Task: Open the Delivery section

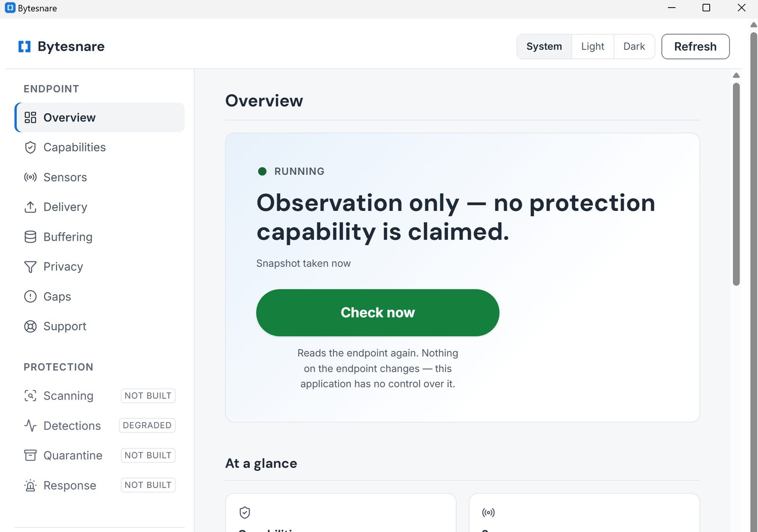Action: 99,207
